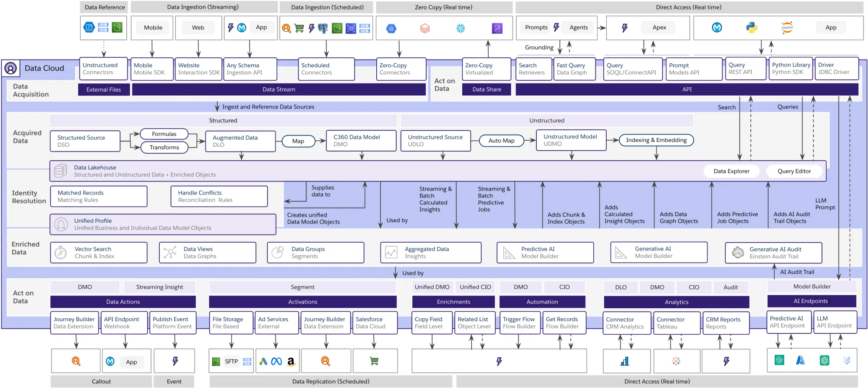Select the Indexing & Embedding pill

click(x=656, y=140)
